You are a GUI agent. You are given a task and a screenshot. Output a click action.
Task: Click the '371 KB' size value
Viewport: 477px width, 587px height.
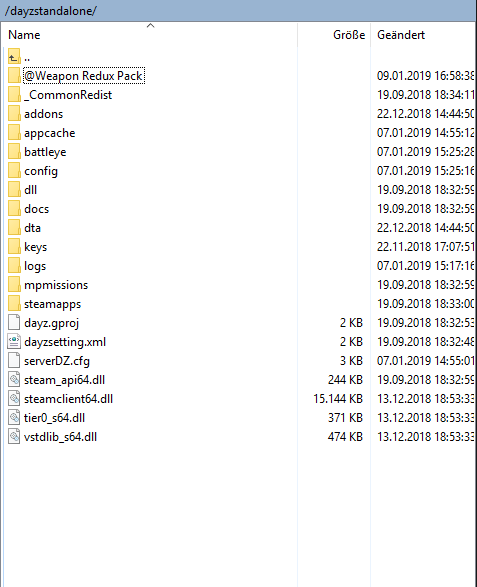345,418
